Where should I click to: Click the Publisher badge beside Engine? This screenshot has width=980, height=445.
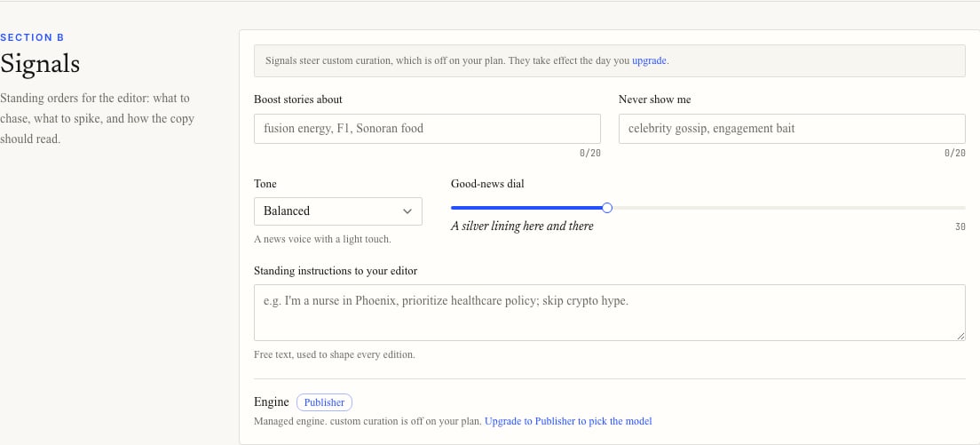coord(324,402)
